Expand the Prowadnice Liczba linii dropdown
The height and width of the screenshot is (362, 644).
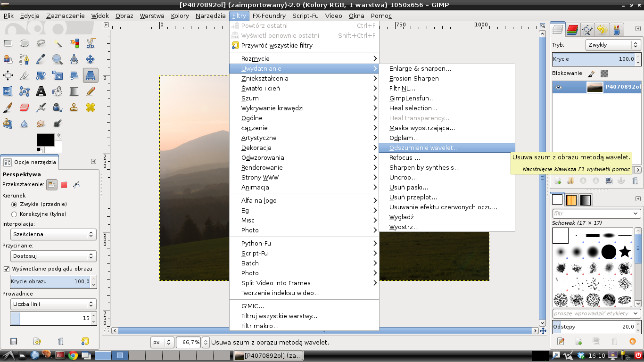(x=53, y=304)
